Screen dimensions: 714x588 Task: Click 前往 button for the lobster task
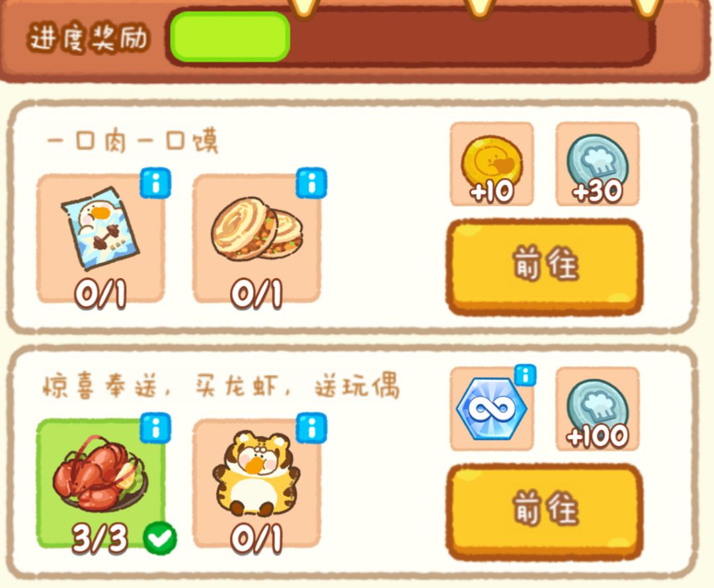click(545, 511)
